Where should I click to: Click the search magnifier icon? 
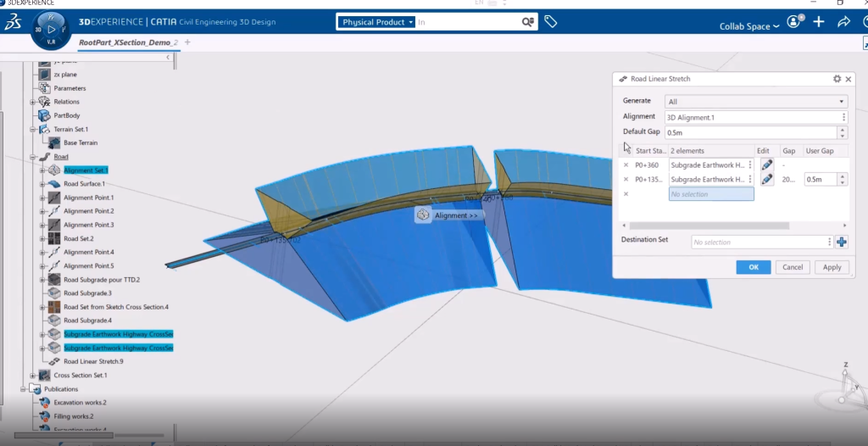(527, 22)
